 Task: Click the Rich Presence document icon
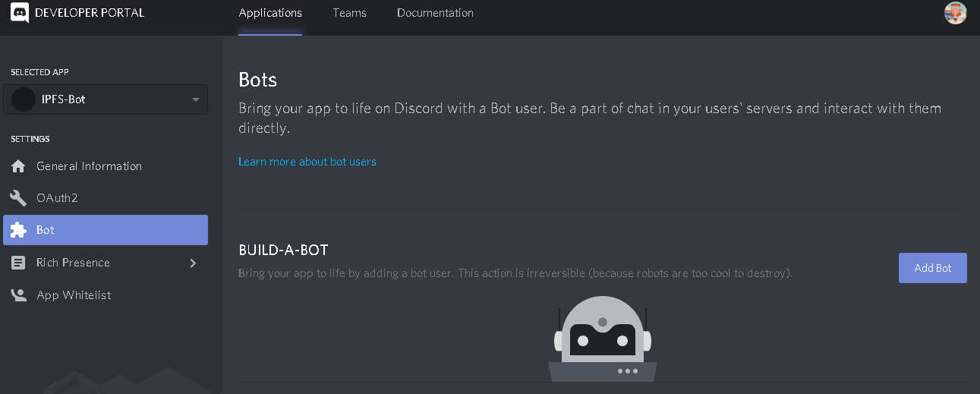[18, 263]
